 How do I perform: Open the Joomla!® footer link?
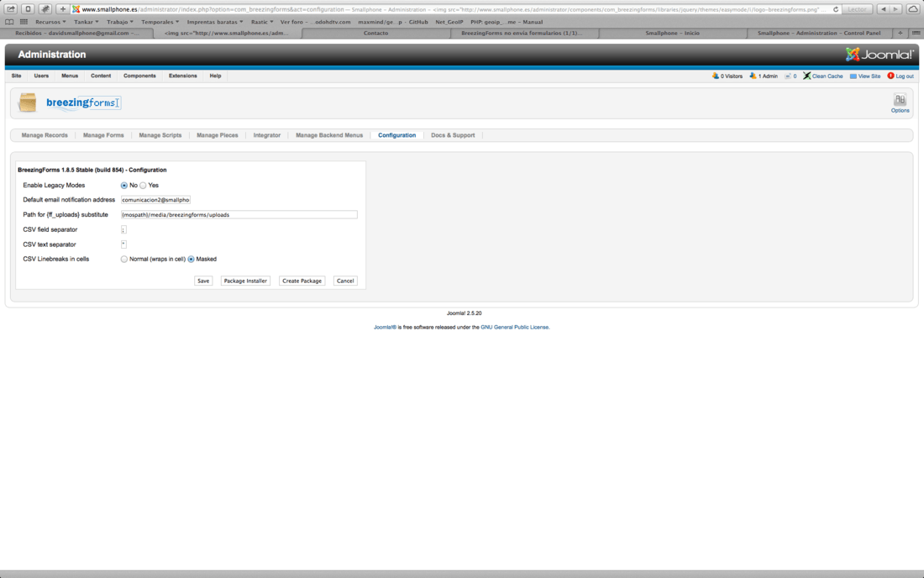coord(385,327)
